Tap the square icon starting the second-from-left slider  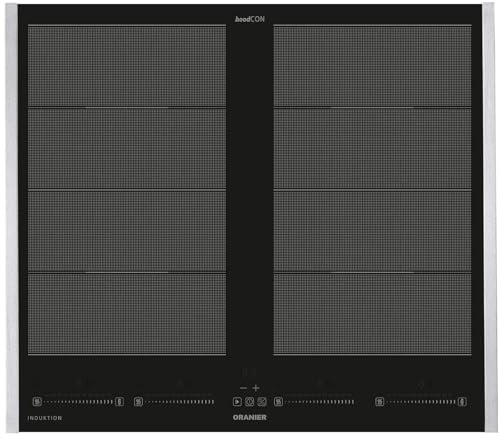(138, 402)
